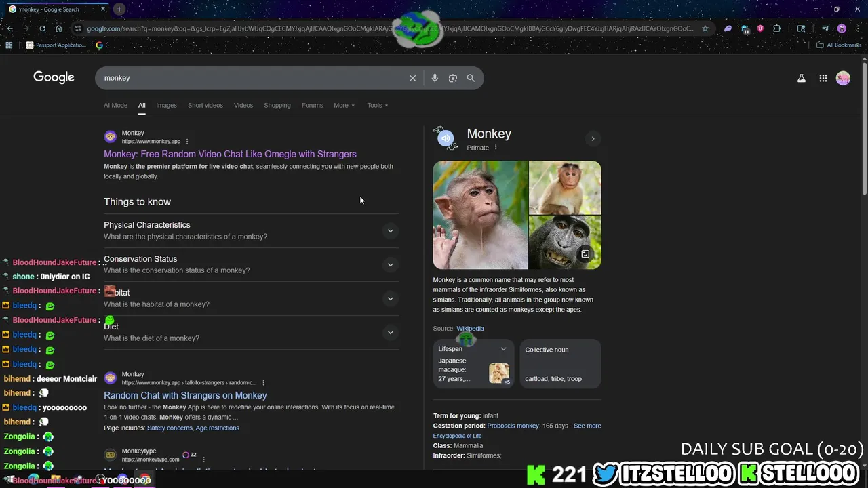Open the Wikipedia source link
The image size is (868, 488).
tap(470, 329)
